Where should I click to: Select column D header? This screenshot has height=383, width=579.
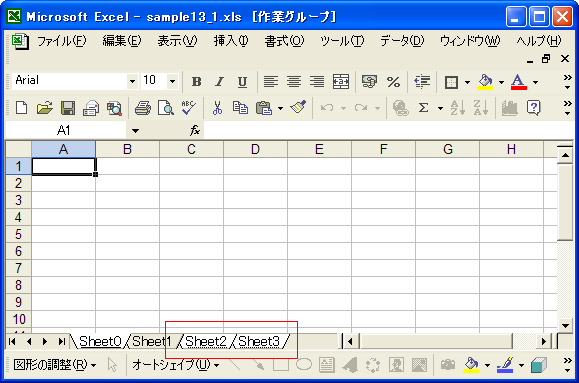255,149
